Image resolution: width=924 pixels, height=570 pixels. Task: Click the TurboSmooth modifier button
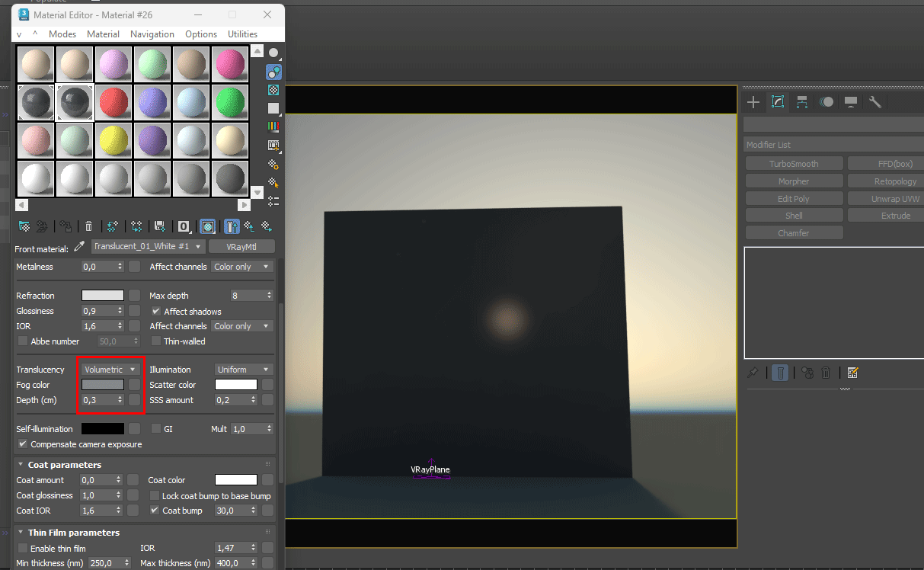click(794, 164)
